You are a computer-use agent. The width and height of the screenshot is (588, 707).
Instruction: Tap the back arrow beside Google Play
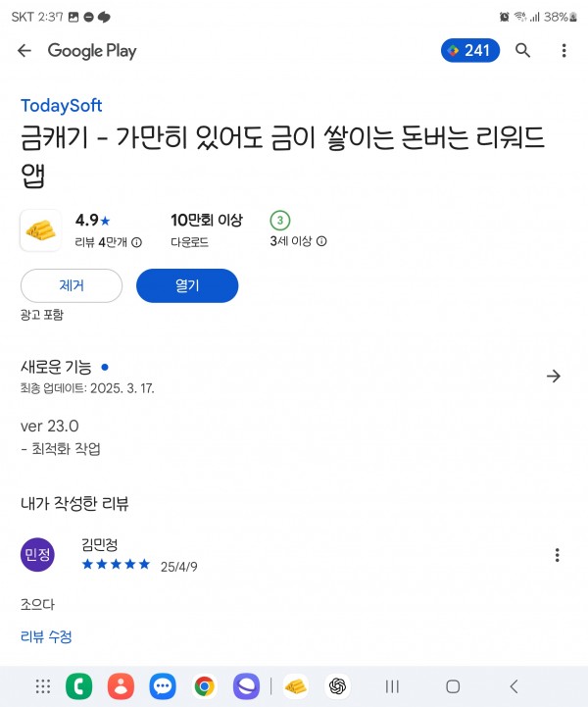point(24,51)
